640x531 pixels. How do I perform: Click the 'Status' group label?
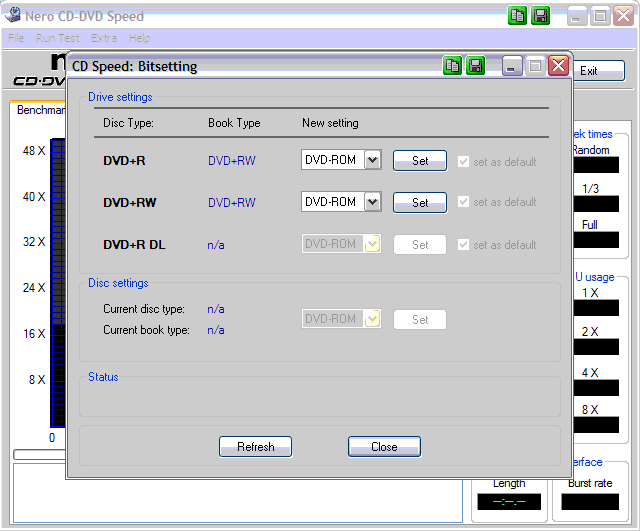click(x=103, y=377)
